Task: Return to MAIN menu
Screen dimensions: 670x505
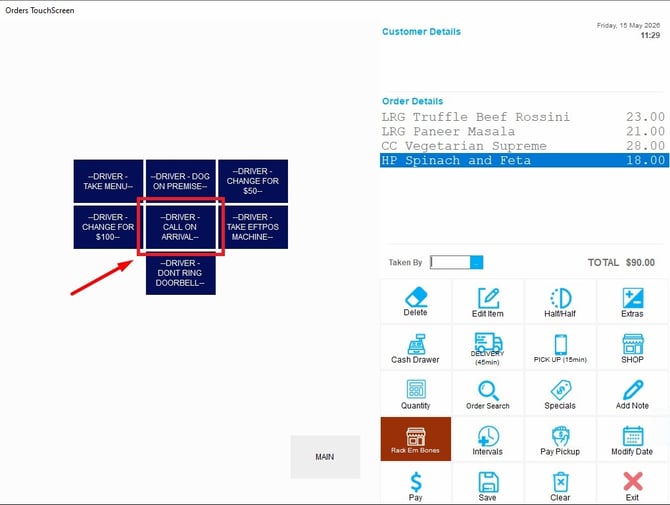Action: coord(325,457)
